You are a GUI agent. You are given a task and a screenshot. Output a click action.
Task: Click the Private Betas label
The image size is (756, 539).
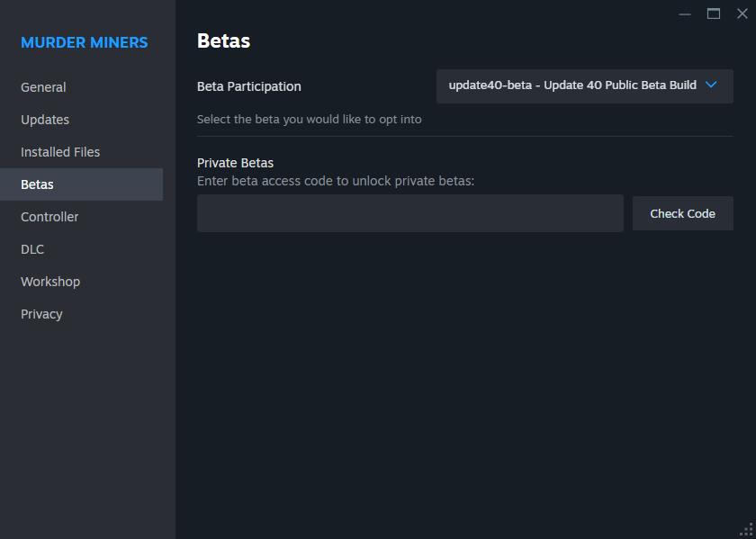[235, 163]
